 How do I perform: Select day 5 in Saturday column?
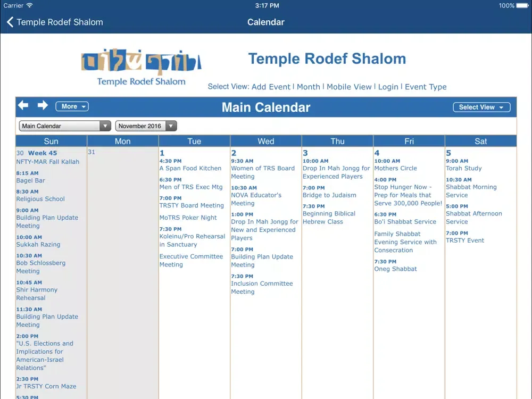pos(448,153)
